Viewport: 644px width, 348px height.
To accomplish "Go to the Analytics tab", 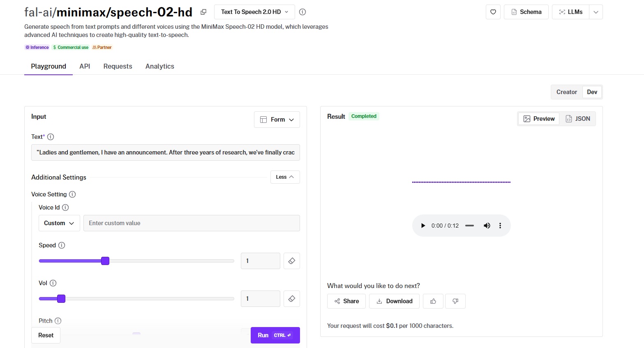I will (159, 66).
